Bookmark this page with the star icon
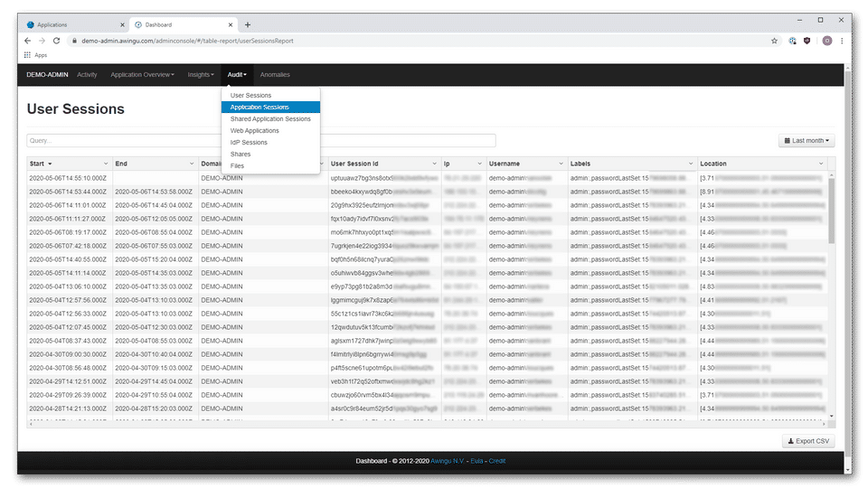The image size is (868, 488). tap(774, 41)
